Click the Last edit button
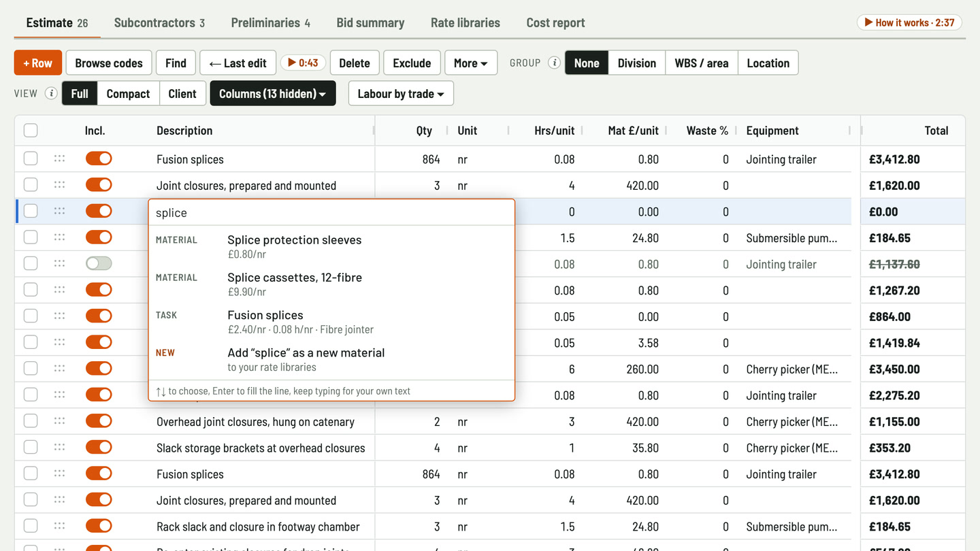 [238, 63]
